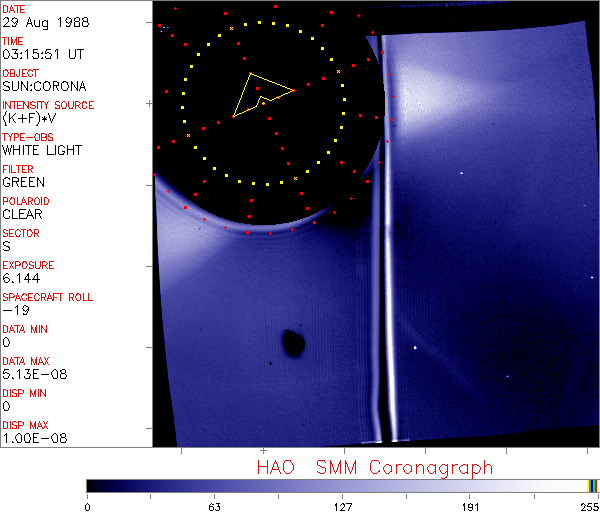This screenshot has height=512, width=600.
Task: Click the "OBJECT" label
Action: tap(20, 73)
